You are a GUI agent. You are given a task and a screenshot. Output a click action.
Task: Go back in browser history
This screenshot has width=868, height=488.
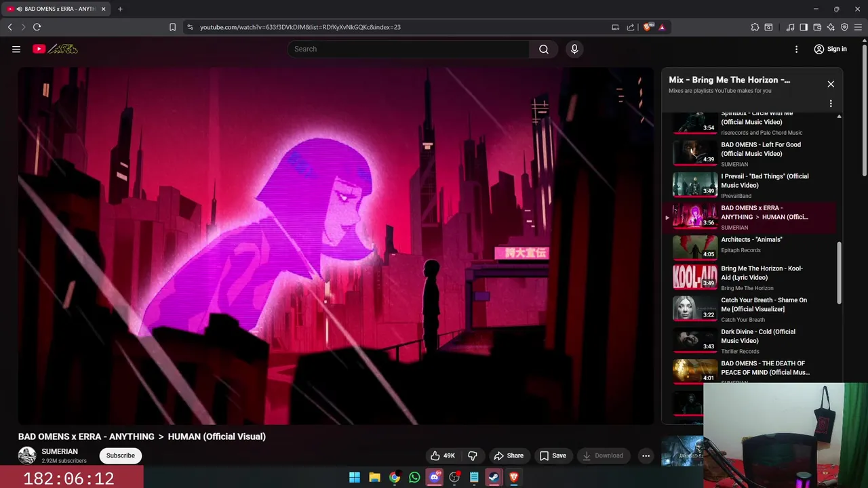click(9, 27)
